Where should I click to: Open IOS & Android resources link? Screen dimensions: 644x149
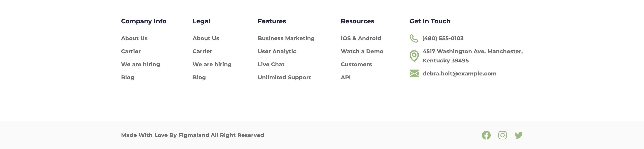pos(361,38)
